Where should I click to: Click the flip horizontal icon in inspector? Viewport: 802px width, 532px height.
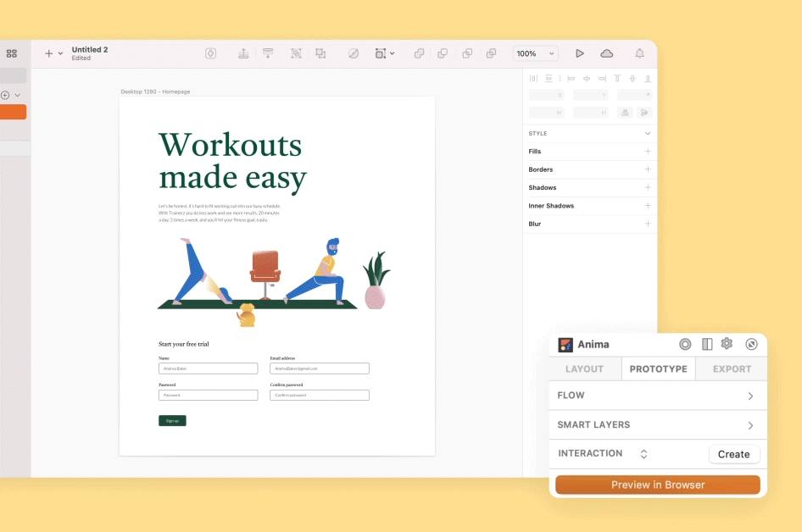626,113
